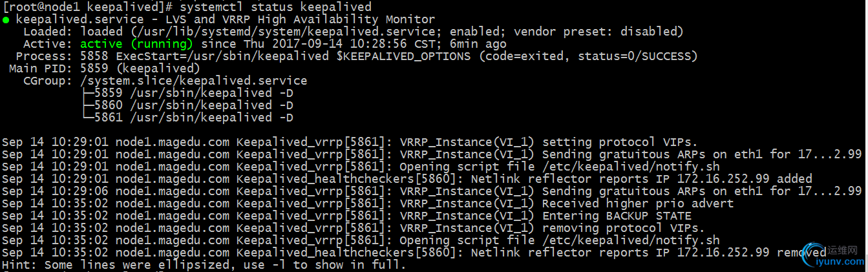Click the 'Entering BACKUP STATE' log message
The image size is (868, 272).
pos(617,216)
